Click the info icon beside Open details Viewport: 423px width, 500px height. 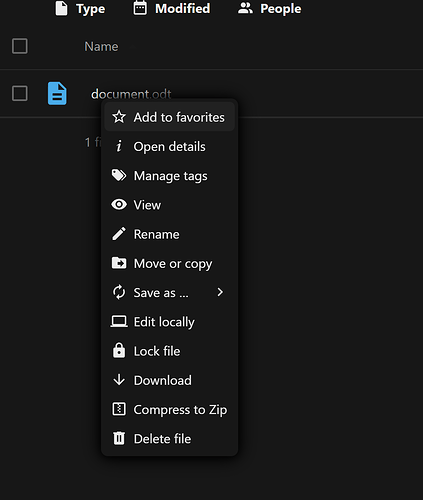pyautogui.click(x=119, y=146)
